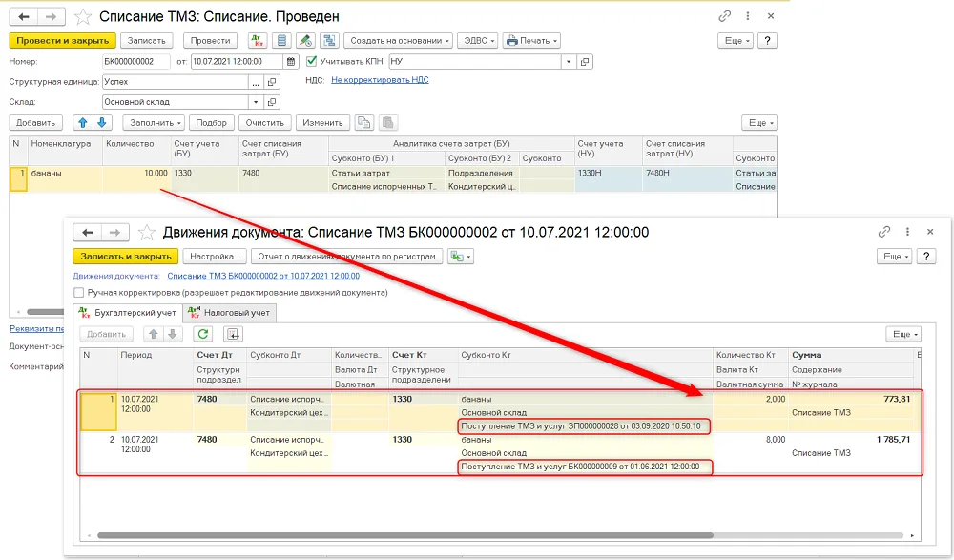The width and height of the screenshot is (954, 560).
Task: Click the copy rows icon near Изменить
Action: tap(363, 123)
